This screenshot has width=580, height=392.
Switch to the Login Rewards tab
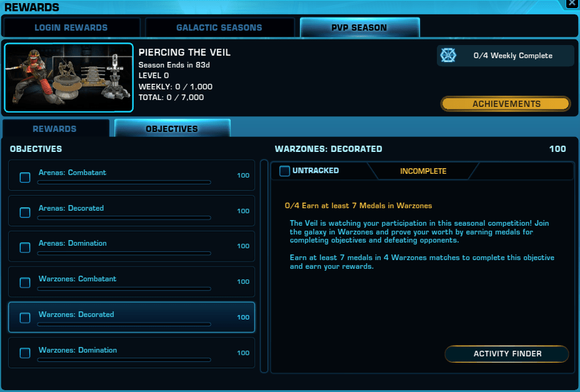pyautogui.click(x=71, y=28)
